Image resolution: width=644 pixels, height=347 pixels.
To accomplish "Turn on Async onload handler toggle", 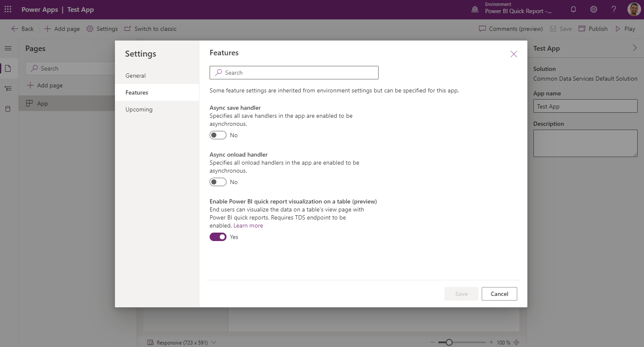I will [218, 182].
